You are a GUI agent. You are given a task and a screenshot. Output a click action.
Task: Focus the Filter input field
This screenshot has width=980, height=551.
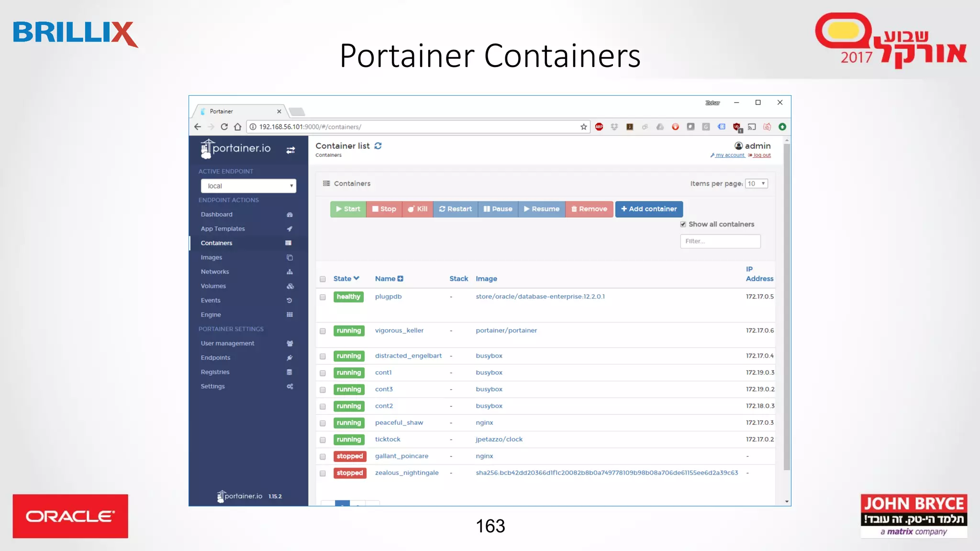click(x=720, y=242)
